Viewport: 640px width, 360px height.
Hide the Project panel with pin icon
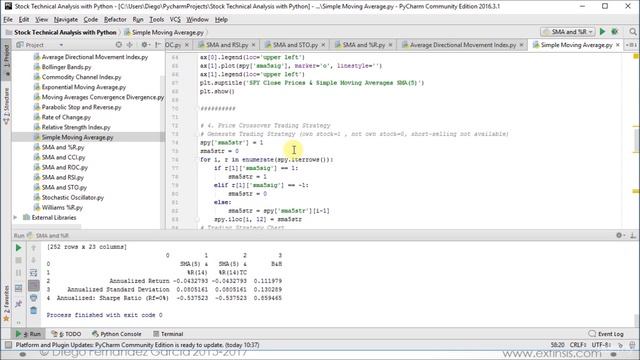(x=158, y=45)
